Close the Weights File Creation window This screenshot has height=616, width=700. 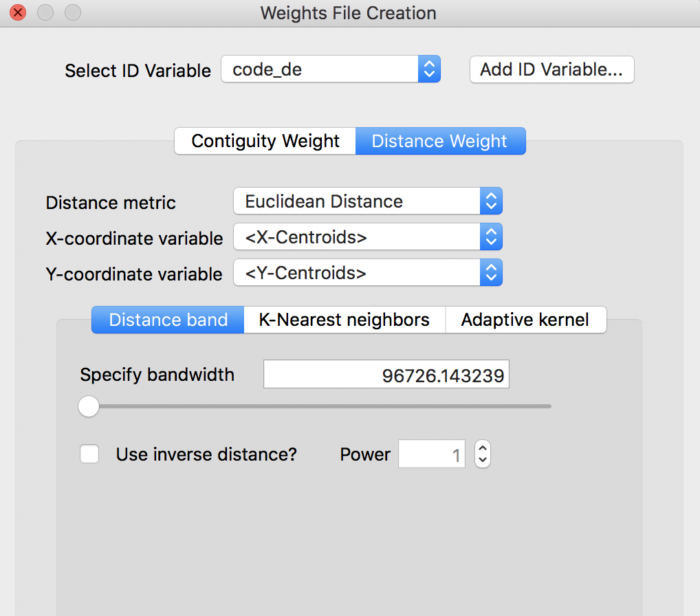[17, 12]
